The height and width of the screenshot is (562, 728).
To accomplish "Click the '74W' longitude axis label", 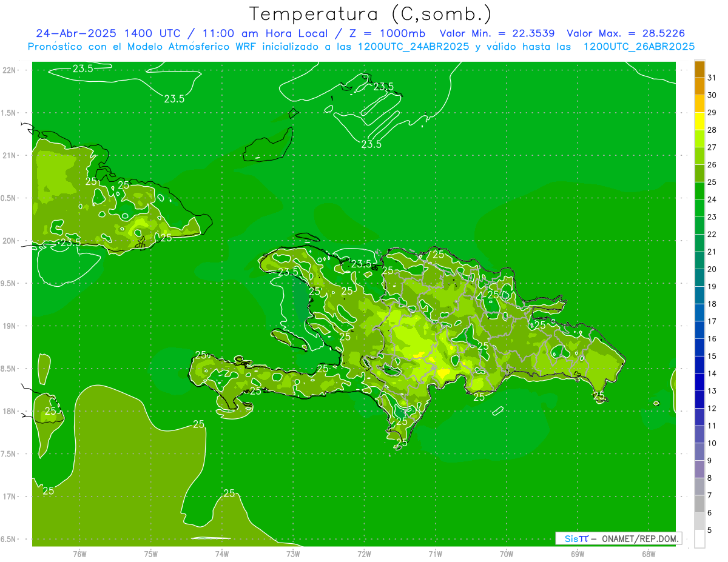I will [222, 554].
